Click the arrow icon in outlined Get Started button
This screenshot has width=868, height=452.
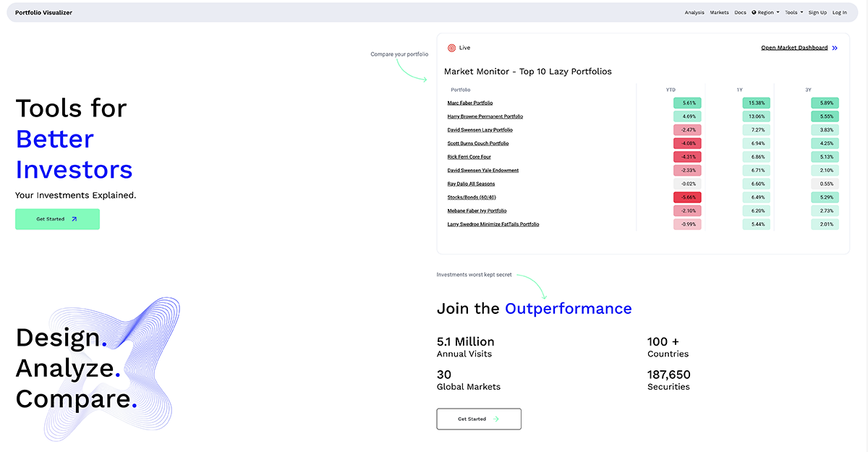click(x=495, y=419)
